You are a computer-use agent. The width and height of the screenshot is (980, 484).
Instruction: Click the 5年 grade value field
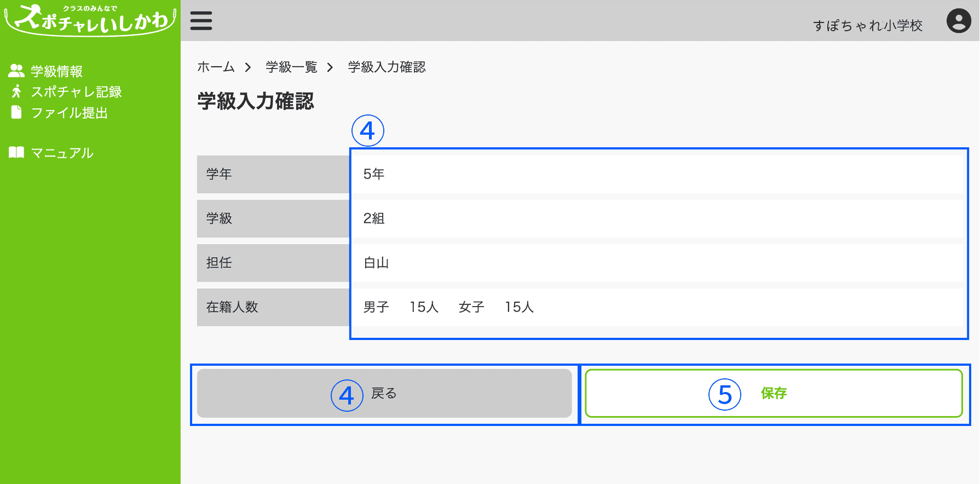click(656, 174)
